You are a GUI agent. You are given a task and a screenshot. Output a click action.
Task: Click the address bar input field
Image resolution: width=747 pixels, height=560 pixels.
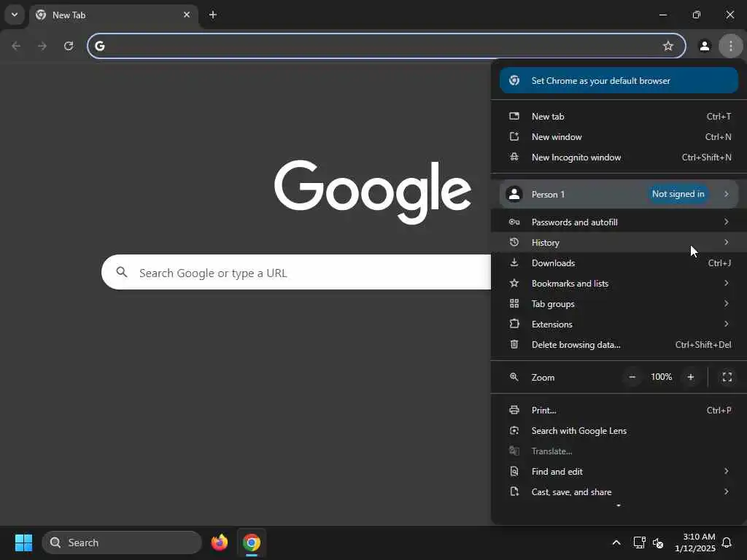tap(386, 46)
